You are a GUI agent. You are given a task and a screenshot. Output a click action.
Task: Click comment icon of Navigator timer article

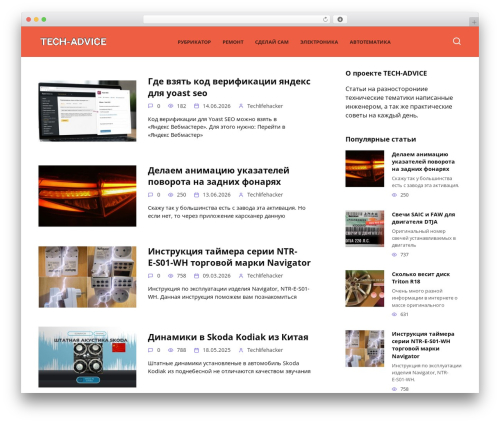[150, 276]
